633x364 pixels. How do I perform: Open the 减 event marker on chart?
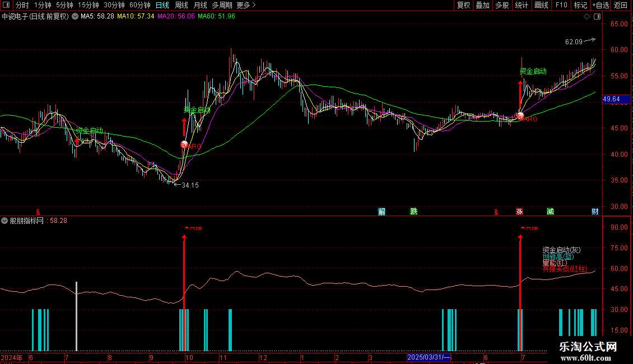(x=550, y=212)
